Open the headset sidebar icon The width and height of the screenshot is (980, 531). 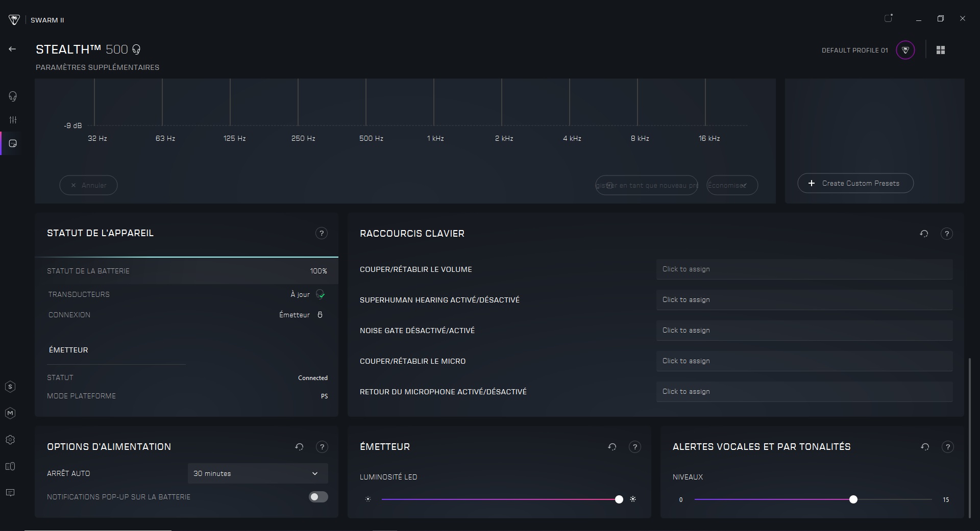(x=13, y=96)
